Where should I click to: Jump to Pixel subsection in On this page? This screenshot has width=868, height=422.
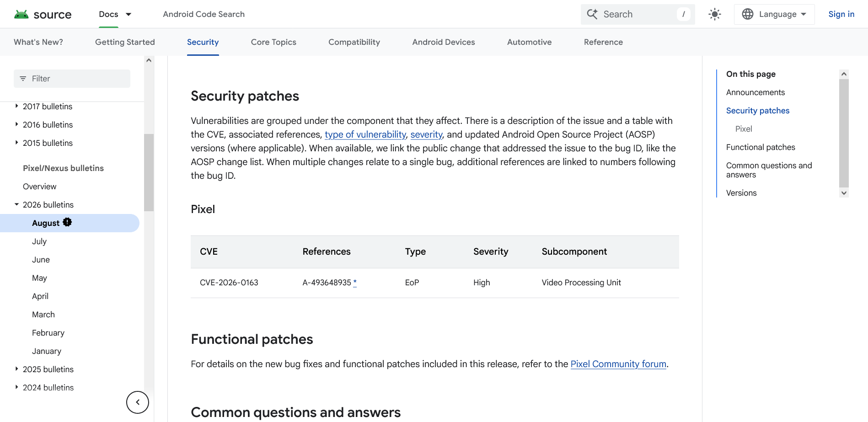click(744, 129)
